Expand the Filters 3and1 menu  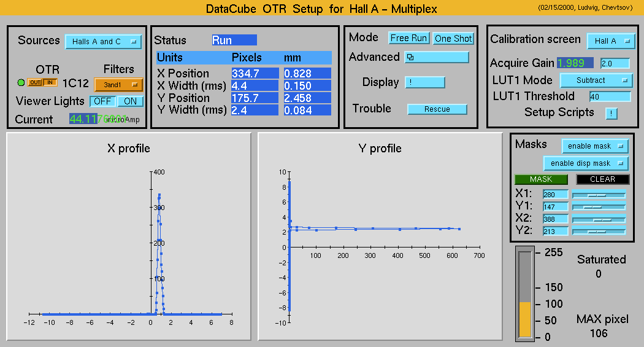coord(118,85)
